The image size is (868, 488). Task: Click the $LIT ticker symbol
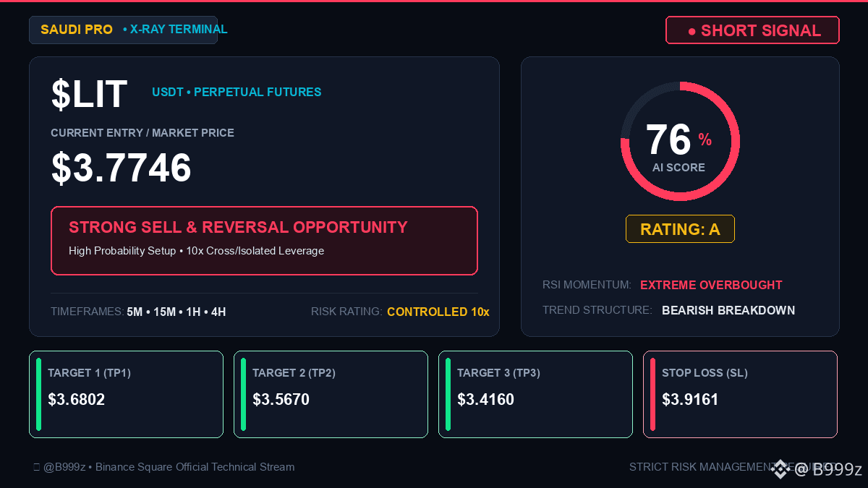(x=89, y=94)
